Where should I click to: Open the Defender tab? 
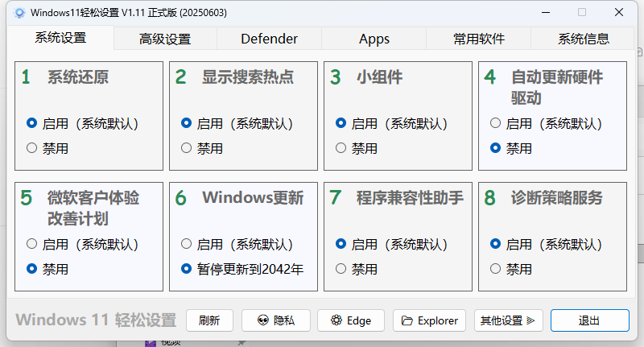[269, 39]
